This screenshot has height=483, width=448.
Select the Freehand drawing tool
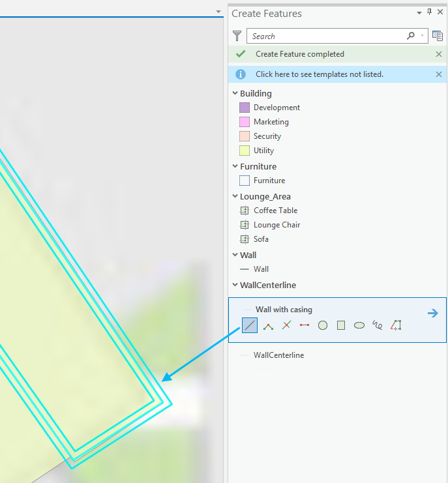[x=377, y=325]
